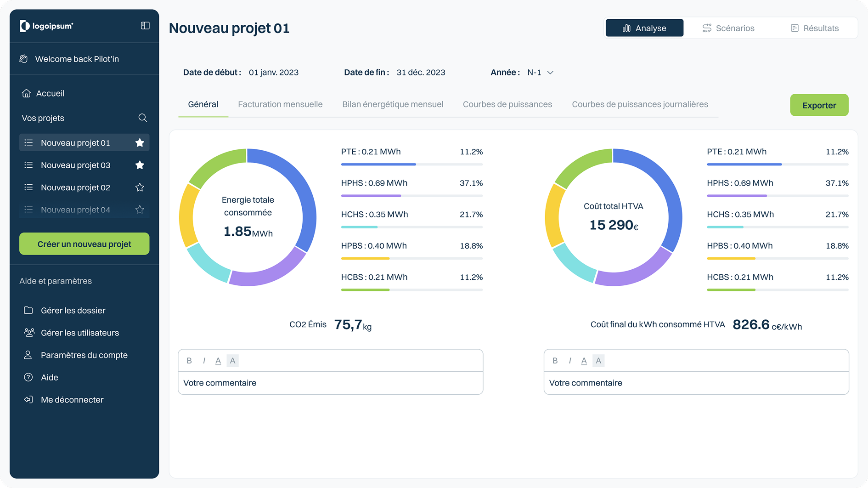868x488 pixels.
Task: Open the Année N-1 dropdown
Action: (x=541, y=73)
